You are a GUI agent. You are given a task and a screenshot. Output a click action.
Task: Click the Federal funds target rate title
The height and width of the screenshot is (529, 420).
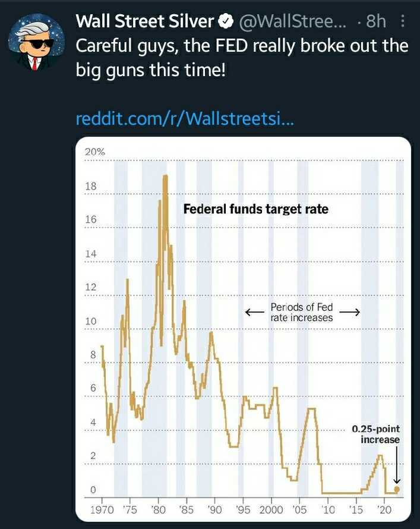255,209
